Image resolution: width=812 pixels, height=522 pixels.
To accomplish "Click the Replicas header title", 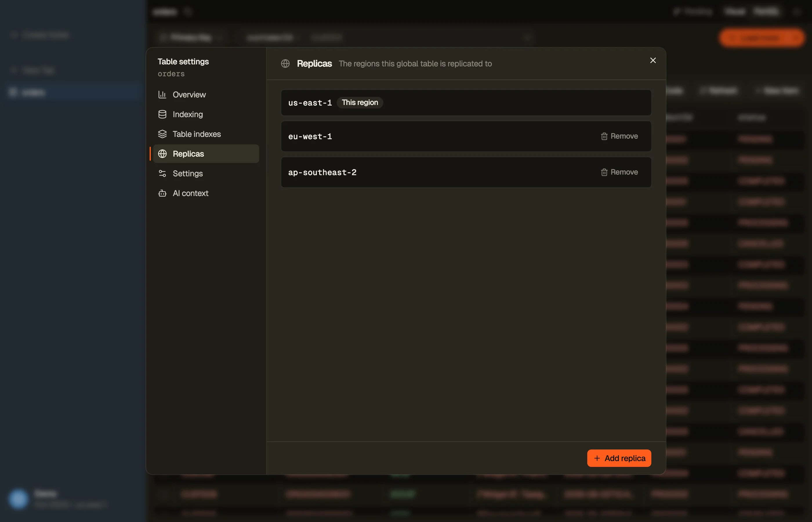I will click(314, 64).
